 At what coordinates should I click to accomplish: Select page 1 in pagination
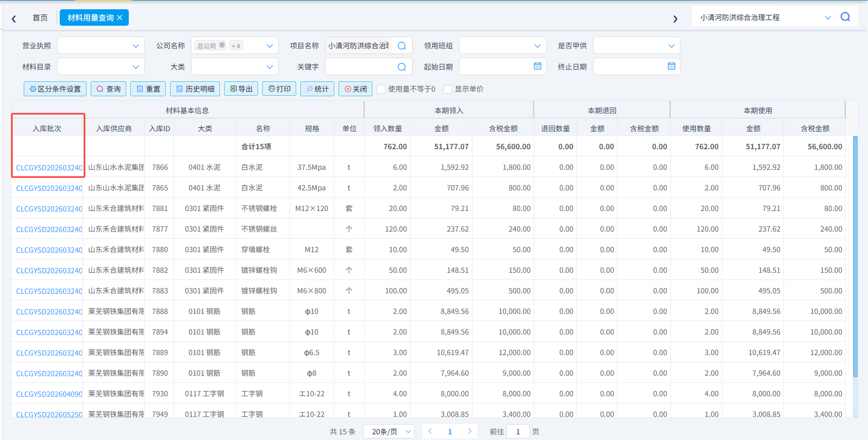450,431
